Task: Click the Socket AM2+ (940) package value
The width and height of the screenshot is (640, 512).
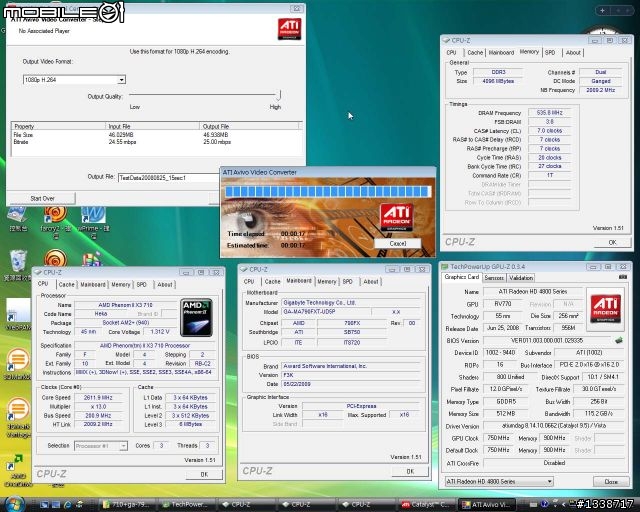Action: [x=126, y=323]
